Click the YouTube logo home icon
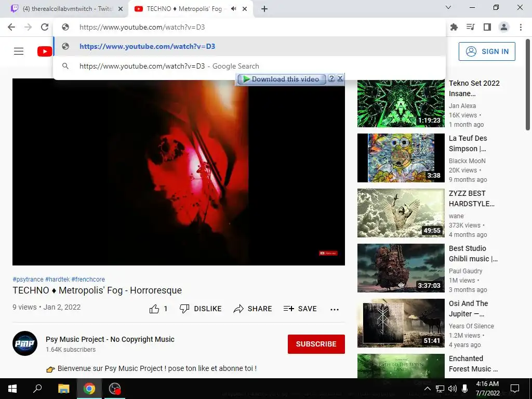 pos(45,51)
